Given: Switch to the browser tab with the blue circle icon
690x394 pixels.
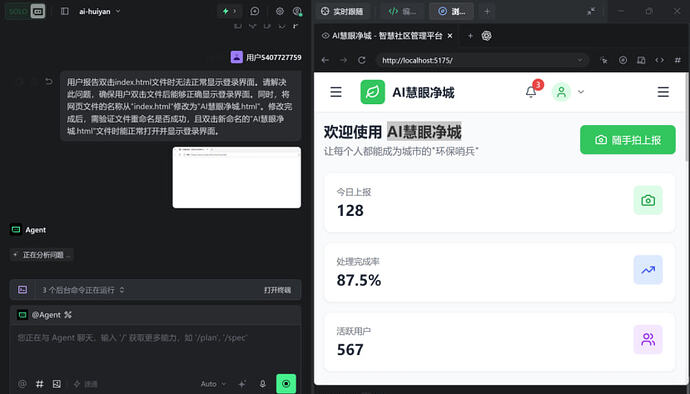Looking at the screenshot, I should click(x=451, y=11).
